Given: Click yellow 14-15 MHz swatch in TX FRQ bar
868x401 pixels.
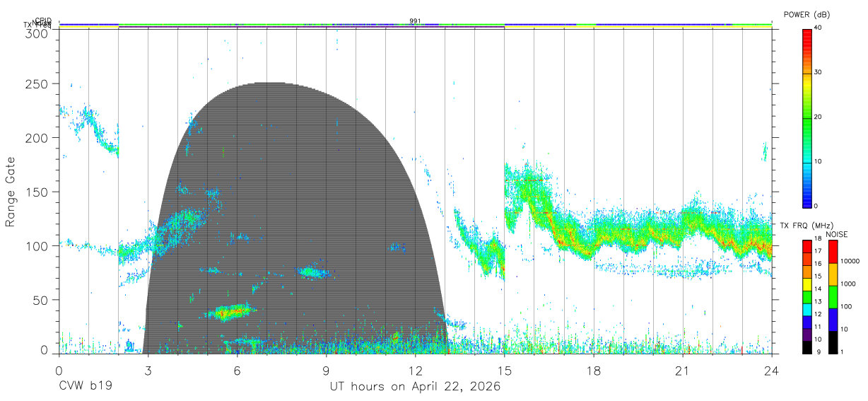Looking at the screenshot, I should [807, 283].
